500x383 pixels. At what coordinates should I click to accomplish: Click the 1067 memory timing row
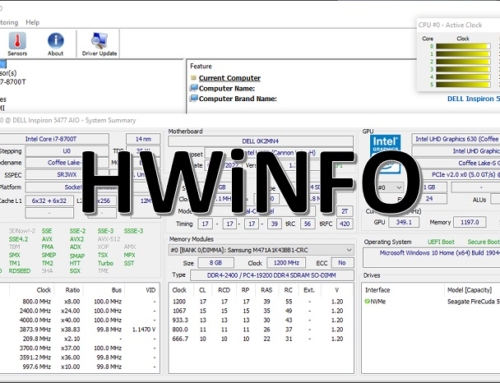[261, 311]
